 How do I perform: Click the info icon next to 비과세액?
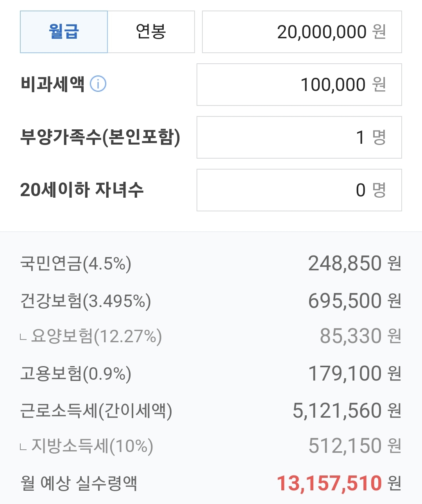98,84
